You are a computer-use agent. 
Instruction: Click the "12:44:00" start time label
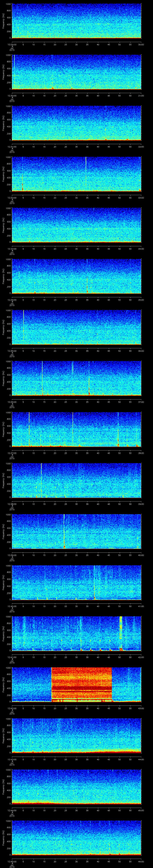(x=12, y=810)
